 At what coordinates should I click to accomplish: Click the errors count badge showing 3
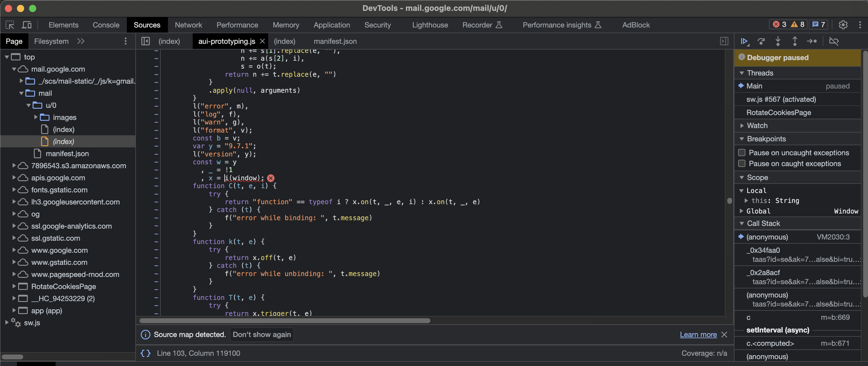pos(780,24)
